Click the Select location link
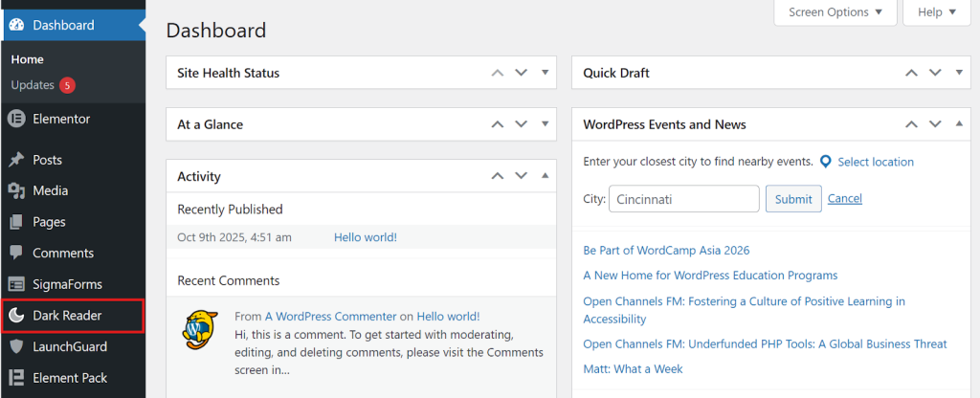Screen dimensions: 980x398 876,162
